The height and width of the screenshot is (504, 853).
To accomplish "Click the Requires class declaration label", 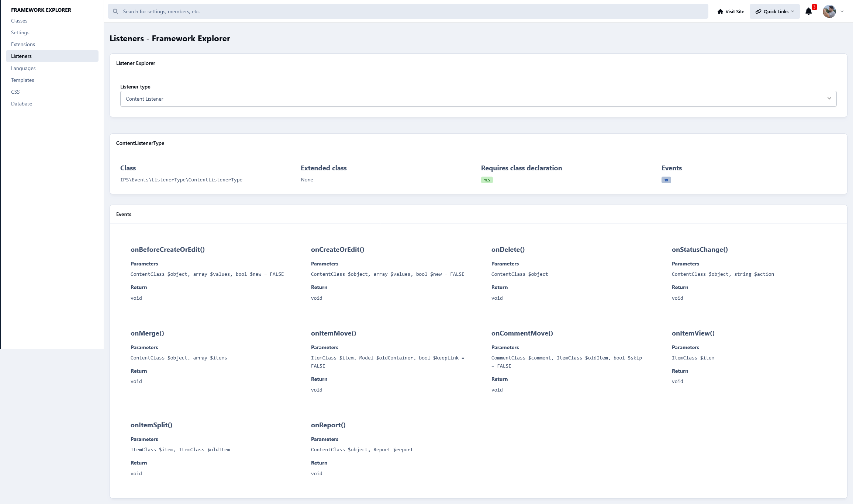I will pos(521,168).
